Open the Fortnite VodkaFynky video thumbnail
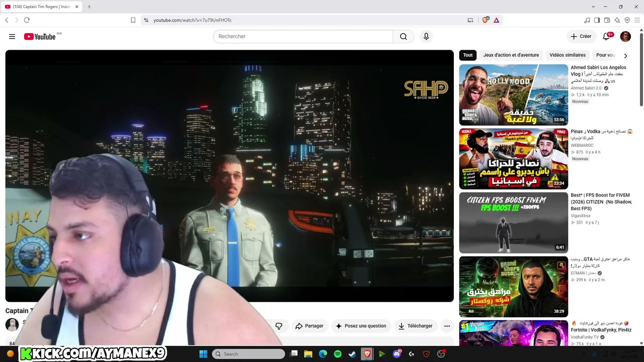644x362 pixels. pos(513,333)
